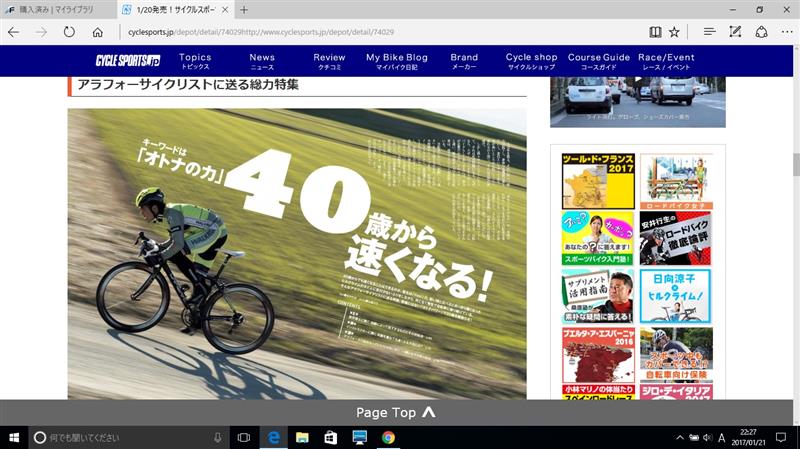Open Edge more actions menu
Screen dimensions: 800x449
(787, 32)
